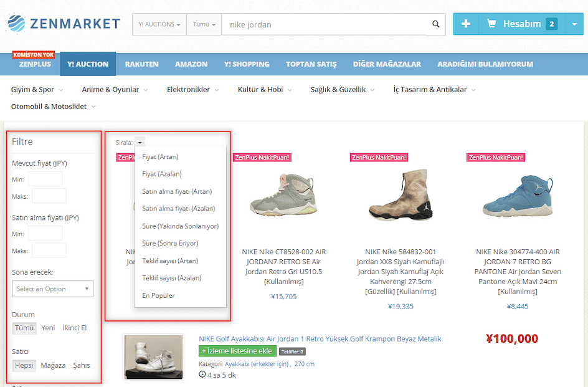Open the grey Jordan 7 Retro SE shoe image
This screenshot has width=588, height=387.
tap(284, 196)
